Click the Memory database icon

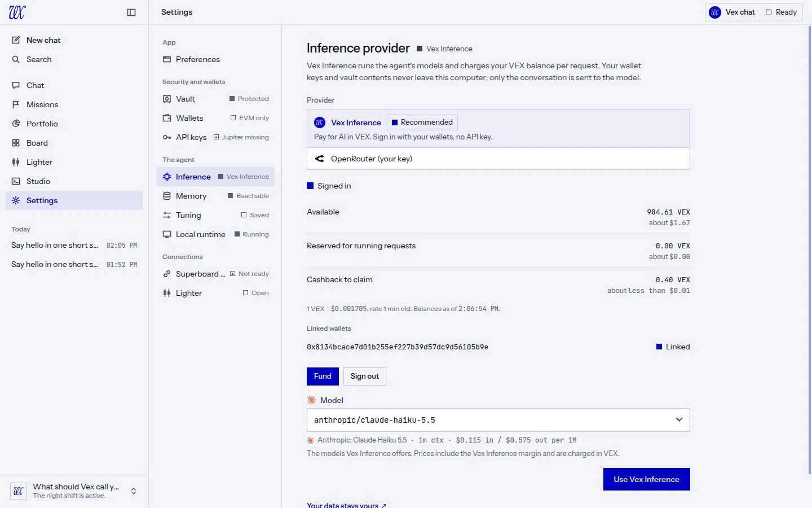pyautogui.click(x=167, y=196)
